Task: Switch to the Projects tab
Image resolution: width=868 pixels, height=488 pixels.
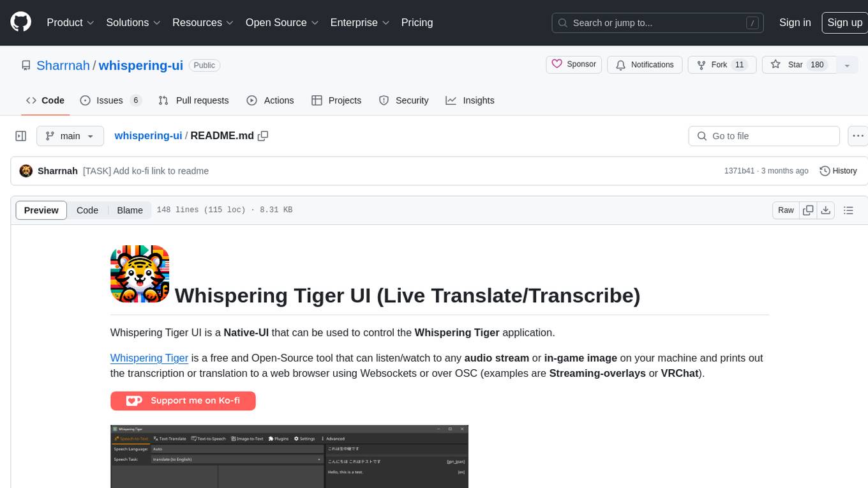Action: 336,100
